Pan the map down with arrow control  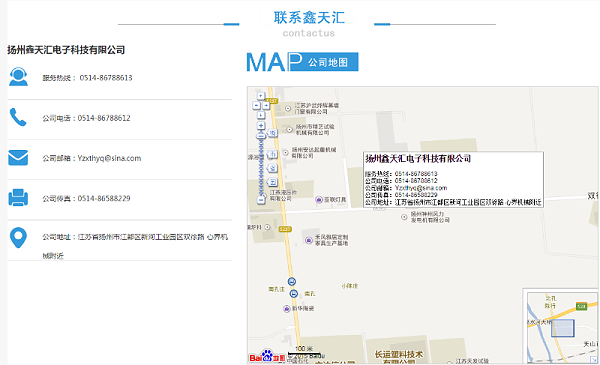click(x=261, y=115)
